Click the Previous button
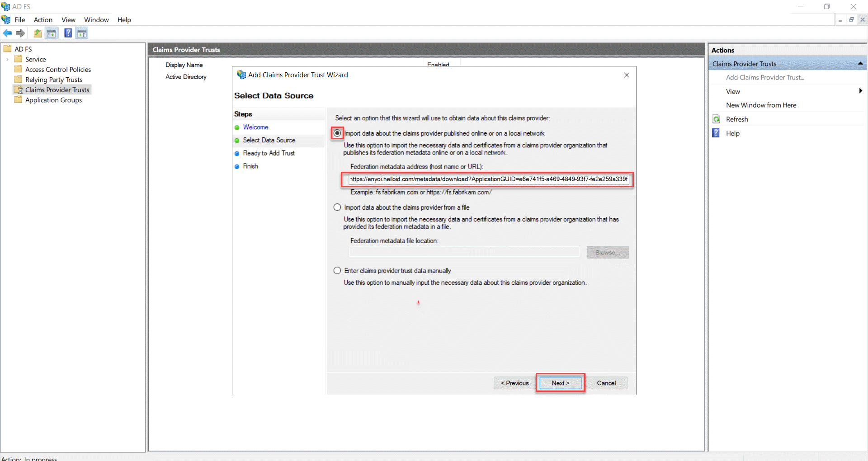The image size is (868, 461). [514, 383]
